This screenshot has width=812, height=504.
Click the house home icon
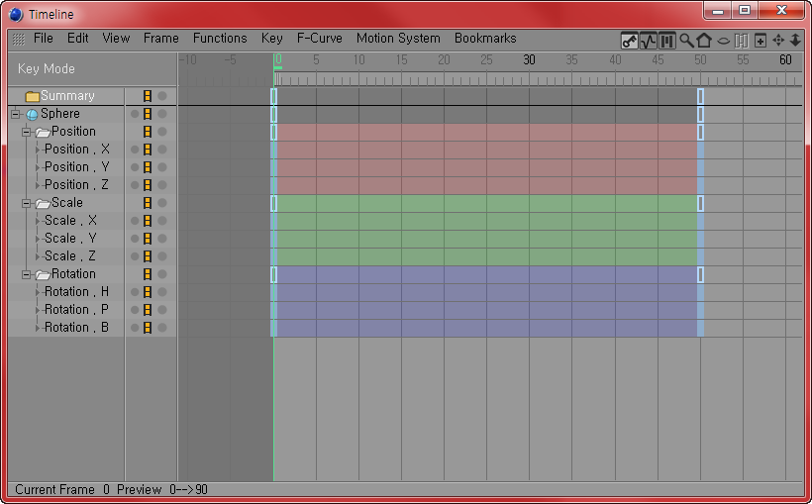pyautogui.click(x=704, y=41)
